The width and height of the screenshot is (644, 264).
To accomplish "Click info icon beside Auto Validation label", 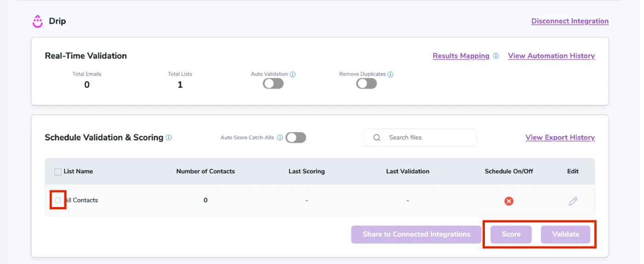I will click(293, 74).
